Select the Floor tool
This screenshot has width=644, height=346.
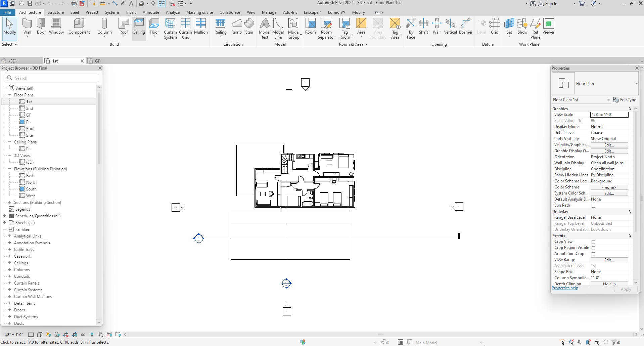click(x=154, y=27)
